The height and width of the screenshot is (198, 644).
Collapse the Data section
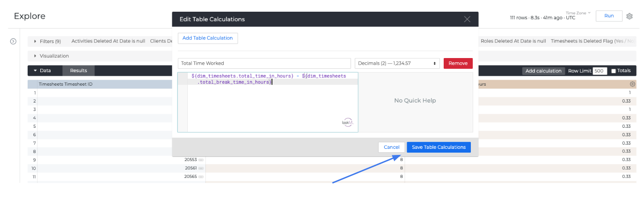(x=42, y=71)
